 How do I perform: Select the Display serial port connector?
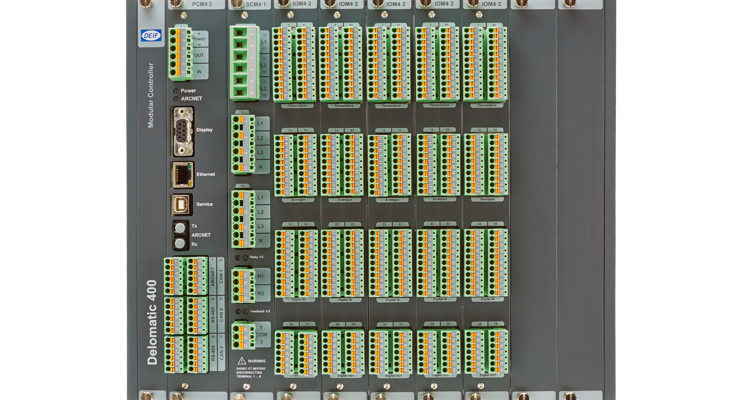tap(183, 131)
